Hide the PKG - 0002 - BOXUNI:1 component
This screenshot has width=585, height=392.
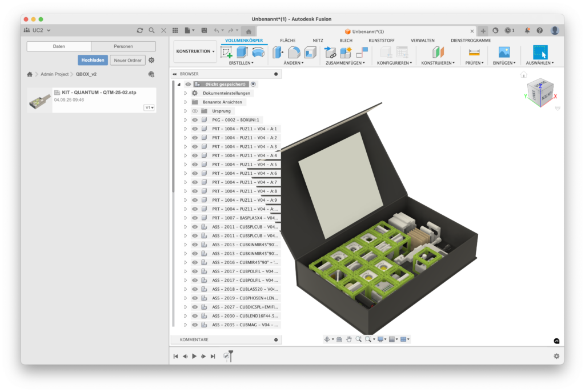195,120
